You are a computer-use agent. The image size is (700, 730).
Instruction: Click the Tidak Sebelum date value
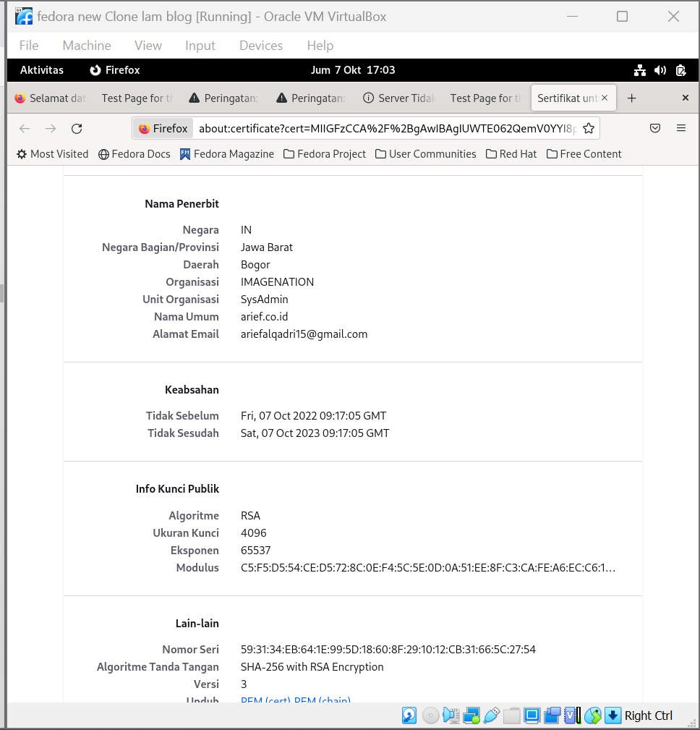point(313,416)
